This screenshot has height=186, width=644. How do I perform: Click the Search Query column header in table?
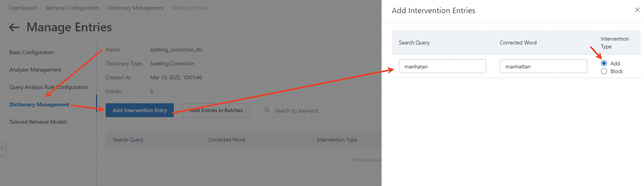pyautogui.click(x=128, y=140)
